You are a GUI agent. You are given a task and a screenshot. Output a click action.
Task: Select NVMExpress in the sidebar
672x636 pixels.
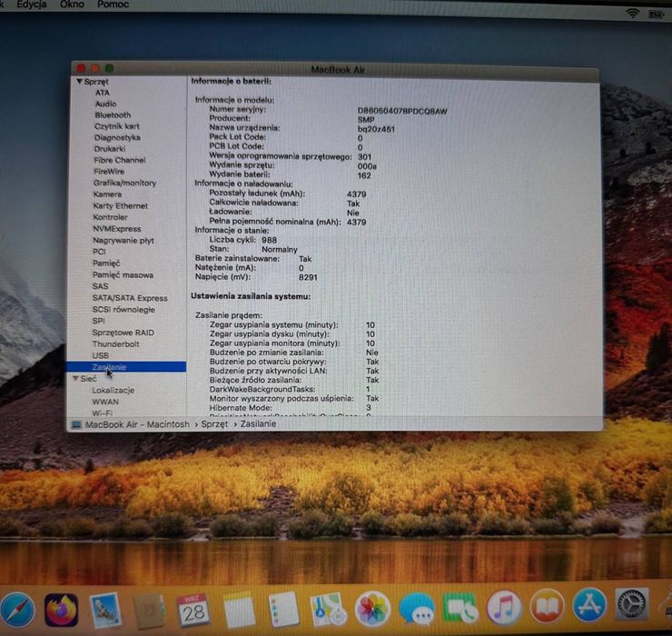(117, 229)
